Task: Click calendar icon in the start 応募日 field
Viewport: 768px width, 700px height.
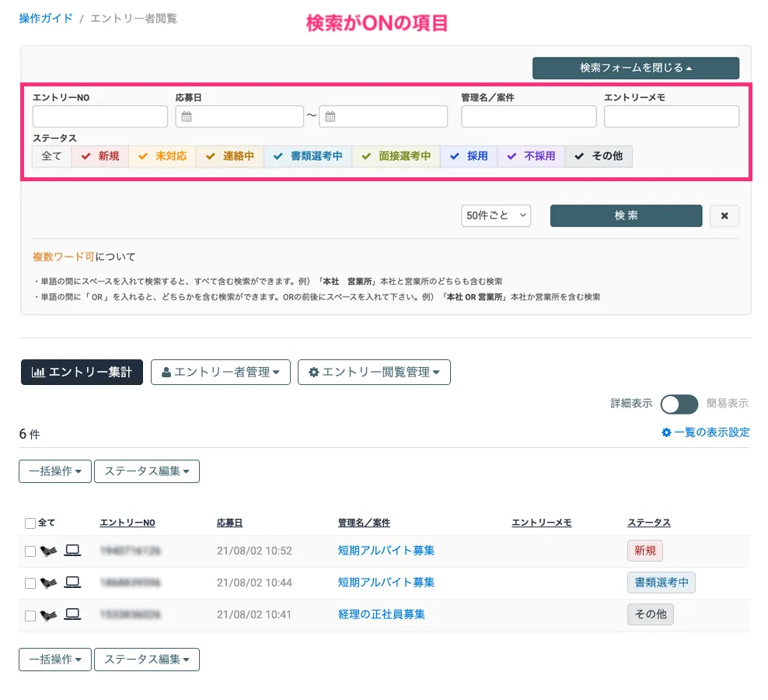Action: click(x=186, y=117)
